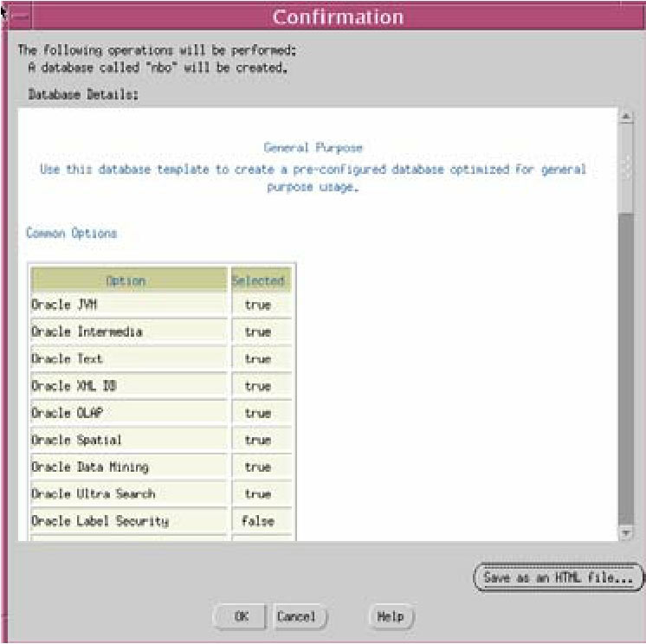Select the Oracle Spatial row
The image size is (646, 644).
[128, 440]
